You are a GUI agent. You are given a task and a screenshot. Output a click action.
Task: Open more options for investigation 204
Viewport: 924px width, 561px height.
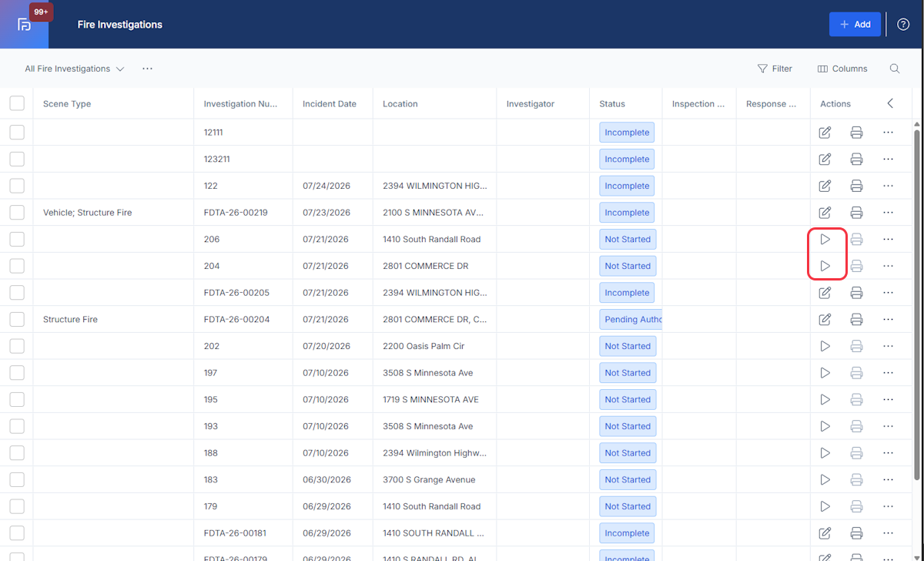click(x=888, y=266)
